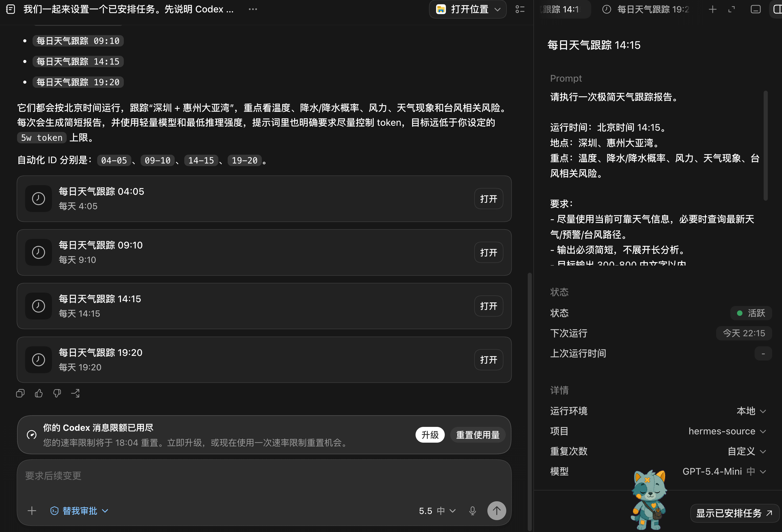The height and width of the screenshot is (532, 782).
Task: Click the 每日天气跟踪 19:20 inline chip
Action: 78,82
